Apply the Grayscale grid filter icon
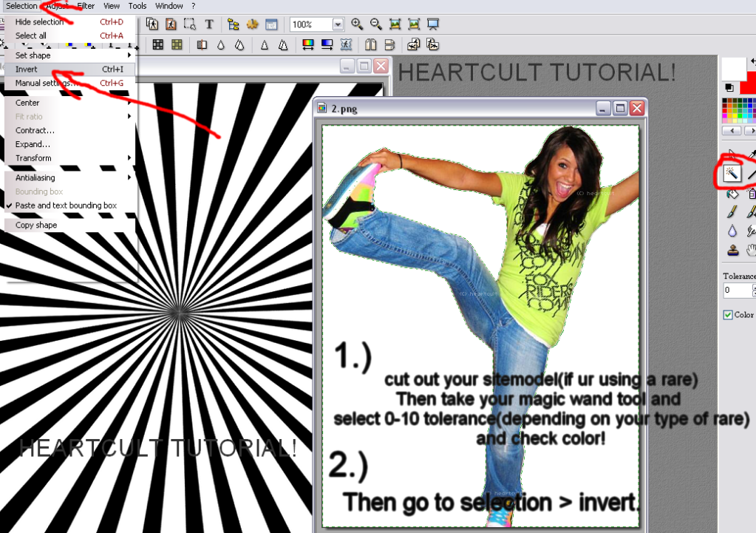Viewport: 756px width, 533px height. click(157, 45)
